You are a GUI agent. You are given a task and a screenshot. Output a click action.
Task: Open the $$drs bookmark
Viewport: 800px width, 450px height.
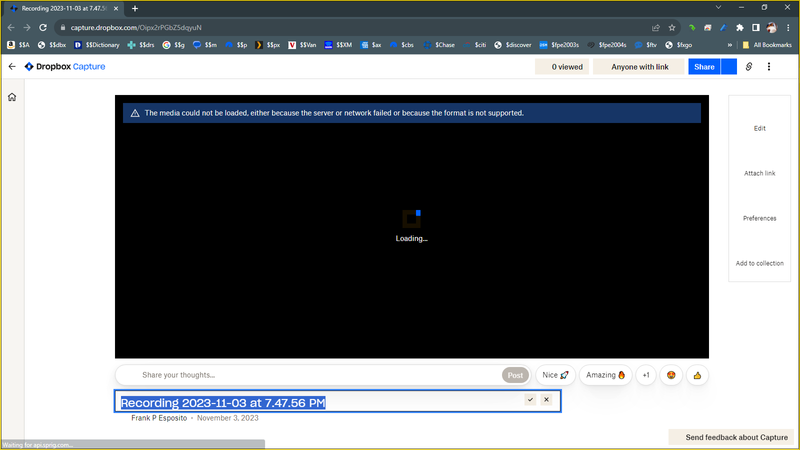click(x=141, y=45)
